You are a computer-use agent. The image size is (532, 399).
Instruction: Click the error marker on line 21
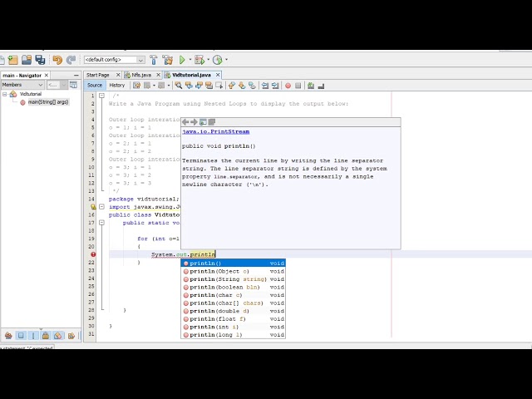click(93, 254)
